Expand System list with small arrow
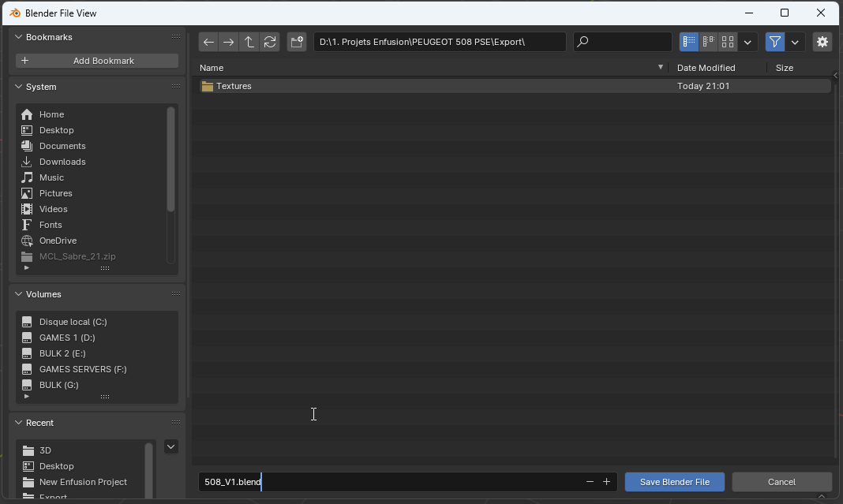The width and height of the screenshot is (843, 504). point(27,267)
